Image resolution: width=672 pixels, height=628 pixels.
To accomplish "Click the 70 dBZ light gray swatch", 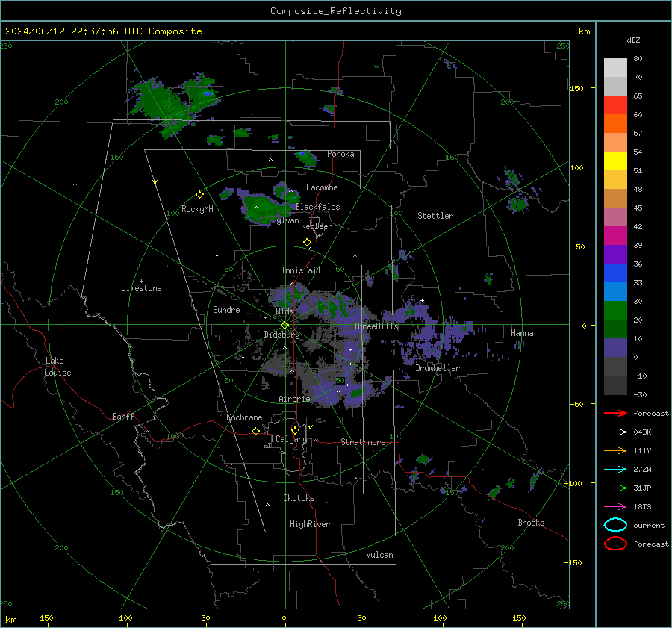I will tap(615, 68).
